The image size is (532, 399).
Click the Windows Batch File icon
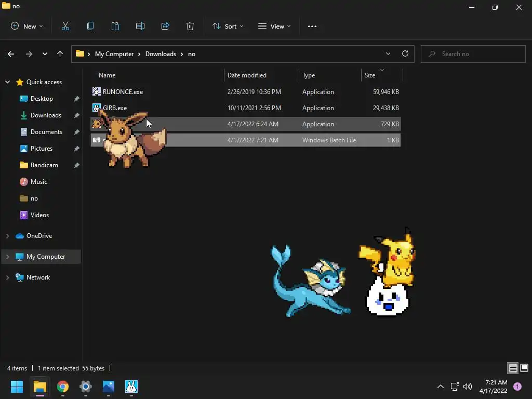coord(97,140)
